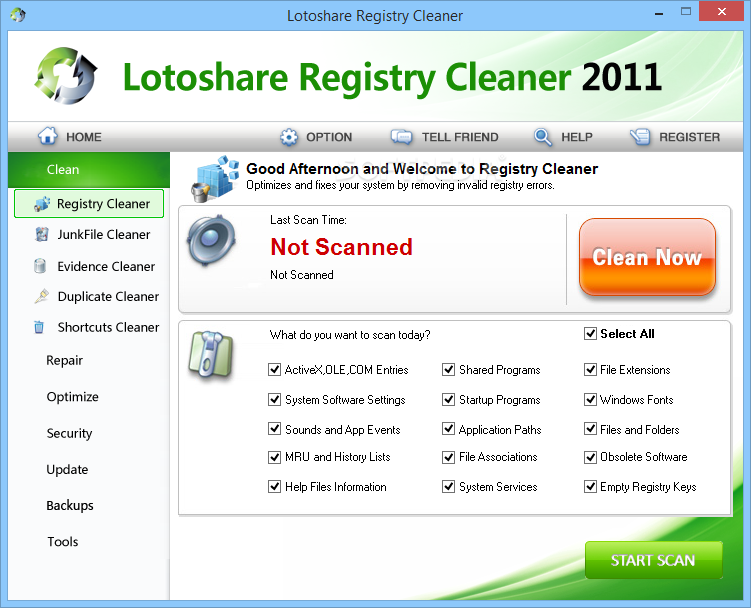Toggle Startup Programs checkbox

coord(448,400)
